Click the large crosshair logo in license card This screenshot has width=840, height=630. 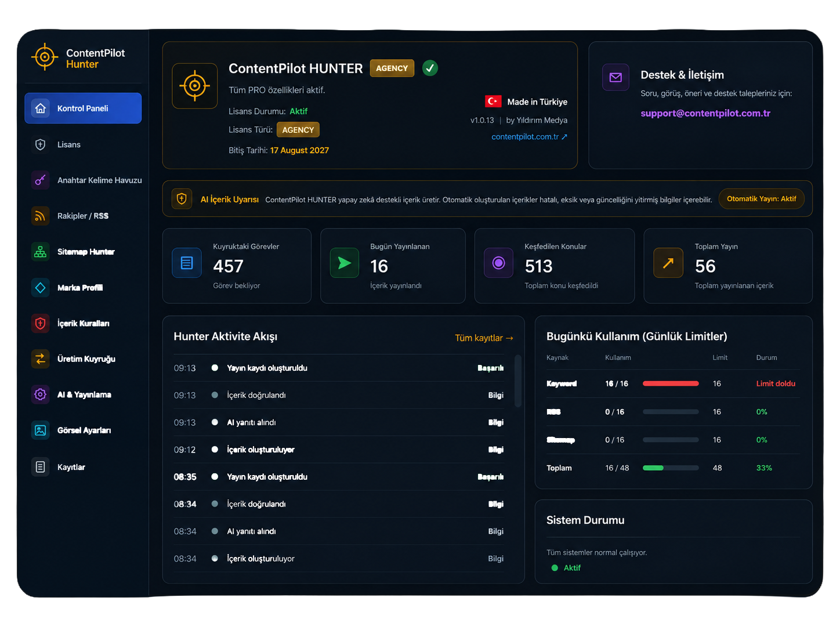click(195, 86)
